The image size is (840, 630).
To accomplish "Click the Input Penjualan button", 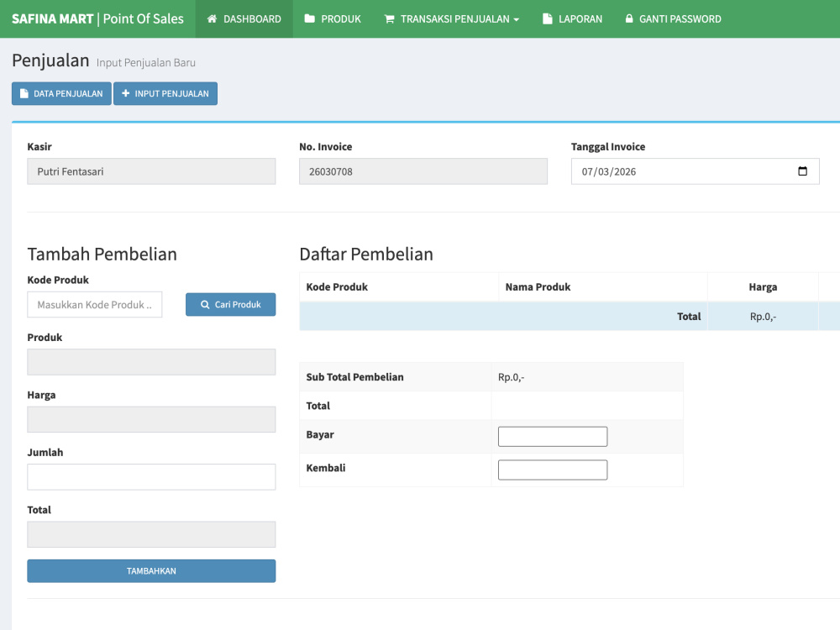I will pos(165,93).
